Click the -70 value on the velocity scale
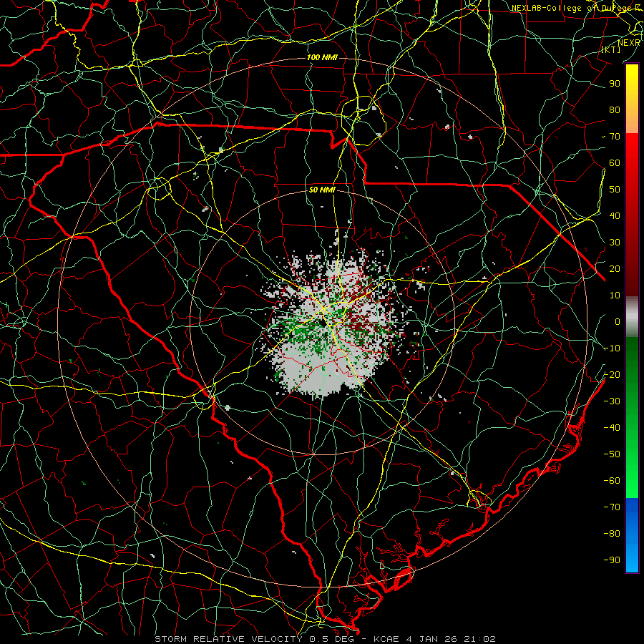 pyautogui.click(x=612, y=507)
